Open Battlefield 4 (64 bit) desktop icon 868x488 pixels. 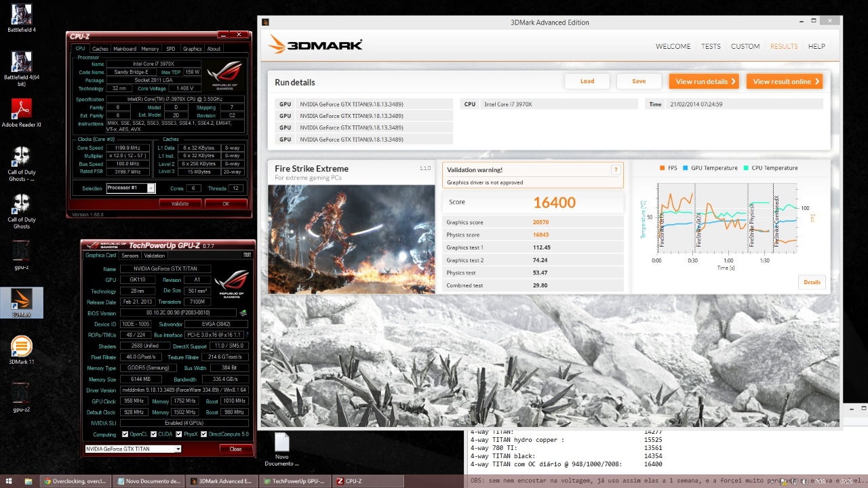pos(22,68)
